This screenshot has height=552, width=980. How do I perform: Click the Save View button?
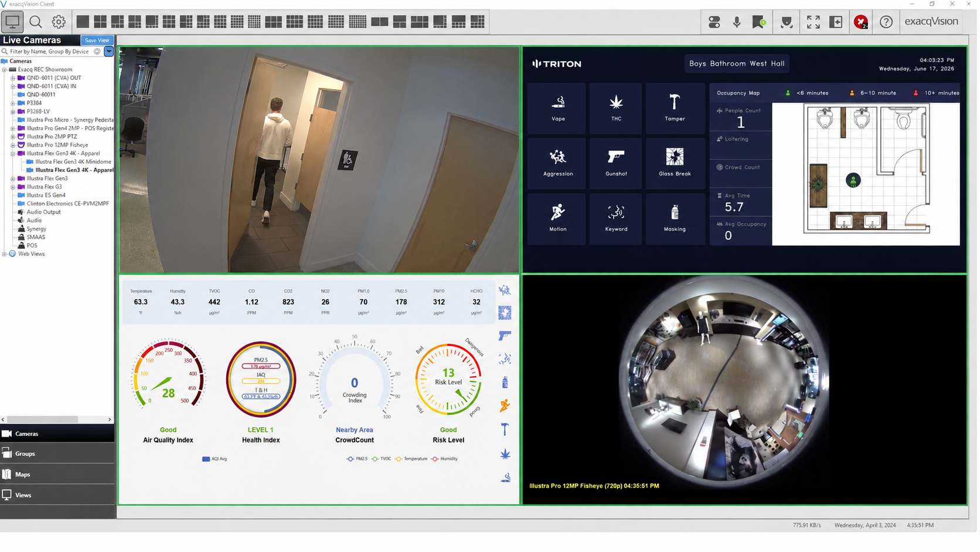[97, 40]
